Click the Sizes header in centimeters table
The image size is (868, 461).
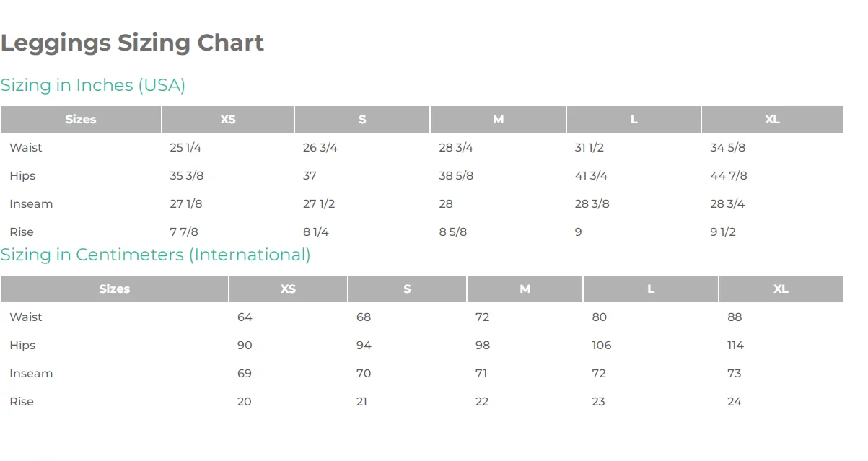click(115, 289)
